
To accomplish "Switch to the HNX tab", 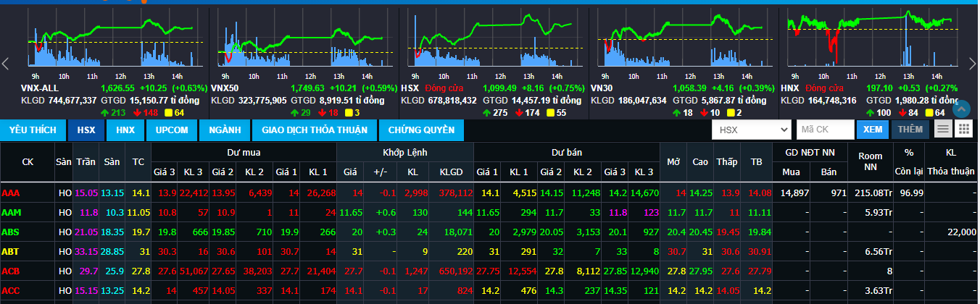I will [125, 130].
